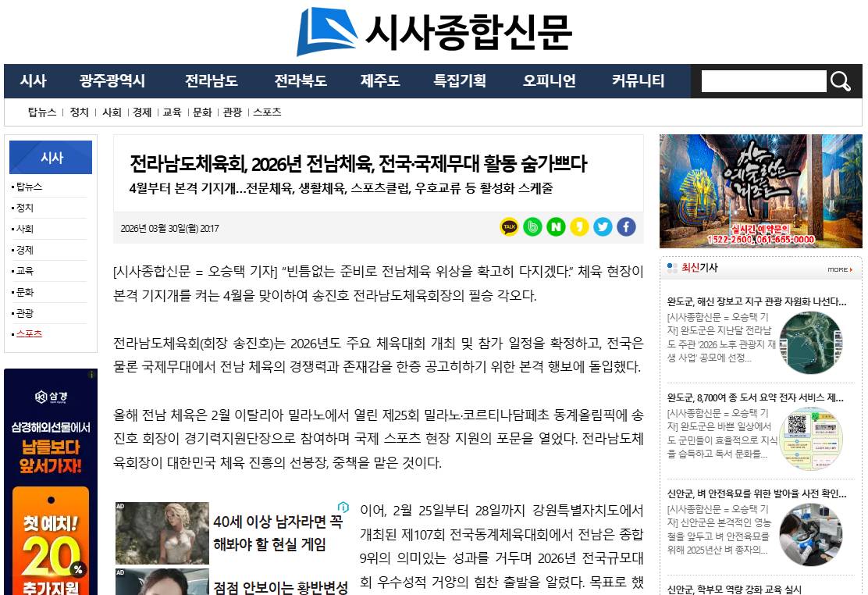Open 교육 in left sidebar
The width and height of the screenshot is (868, 595).
coord(25,271)
